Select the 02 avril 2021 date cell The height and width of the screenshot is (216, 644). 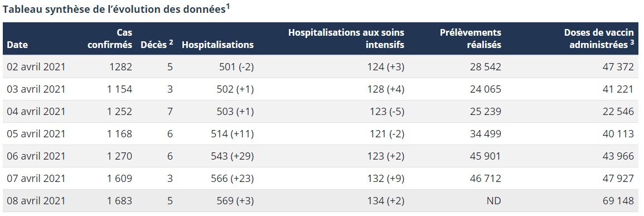pos(36,66)
